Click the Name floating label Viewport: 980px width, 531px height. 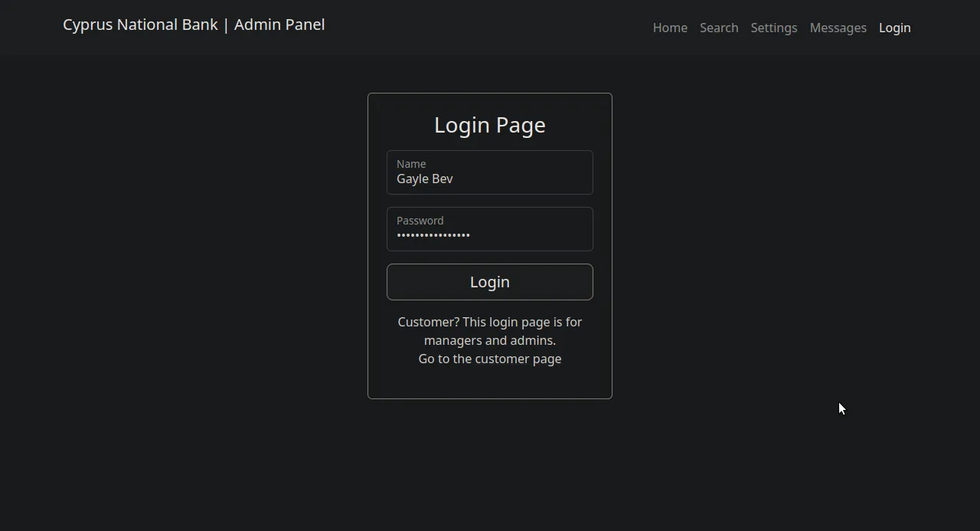tap(411, 163)
